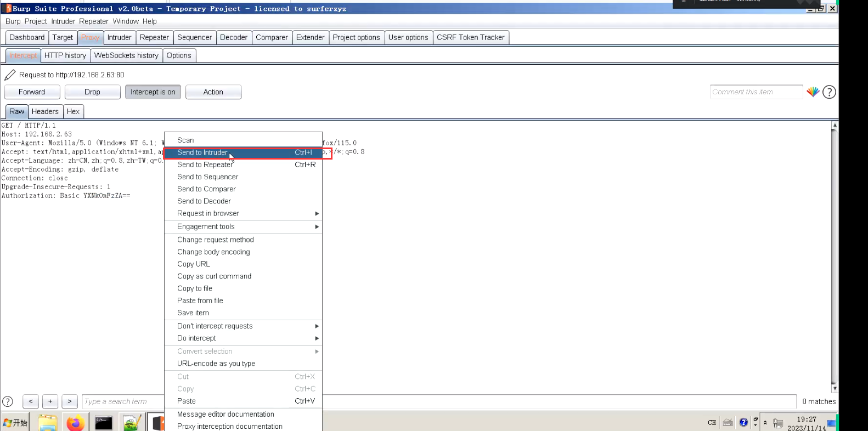This screenshot has height=431, width=868.
Task: Click the request editor vertical scrollbar
Action: point(835,257)
